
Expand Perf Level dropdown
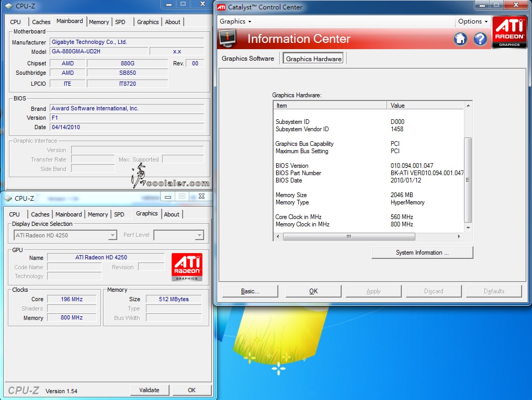pos(199,235)
